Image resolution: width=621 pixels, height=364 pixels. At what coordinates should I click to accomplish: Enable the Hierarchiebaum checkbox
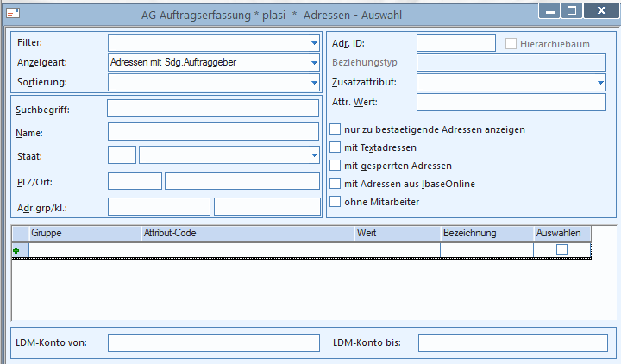pos(511,44)
